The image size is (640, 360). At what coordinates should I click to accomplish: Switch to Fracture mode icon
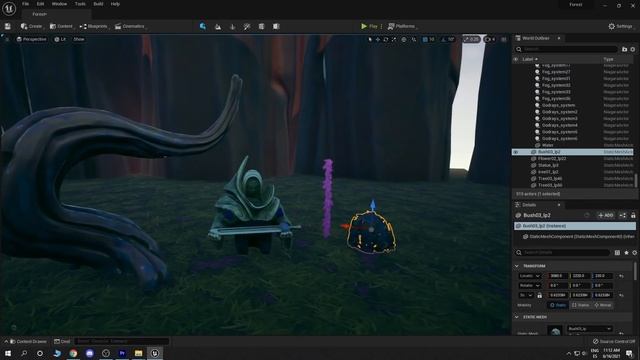[261, 26]
